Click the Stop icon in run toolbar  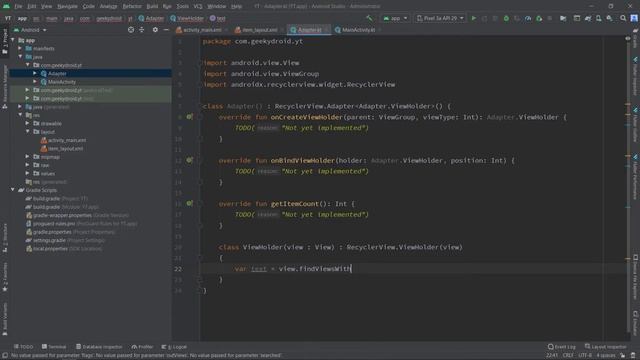550,18
